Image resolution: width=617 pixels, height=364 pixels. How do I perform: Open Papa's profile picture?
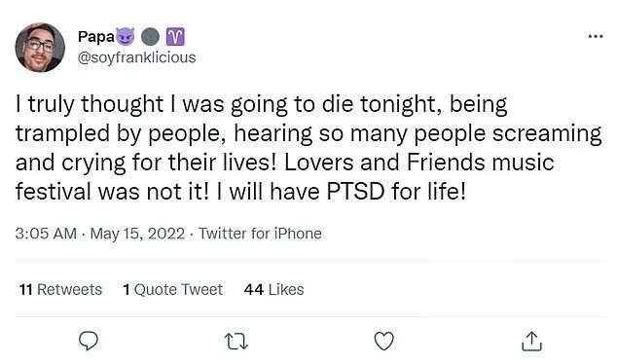pos(40,48)
